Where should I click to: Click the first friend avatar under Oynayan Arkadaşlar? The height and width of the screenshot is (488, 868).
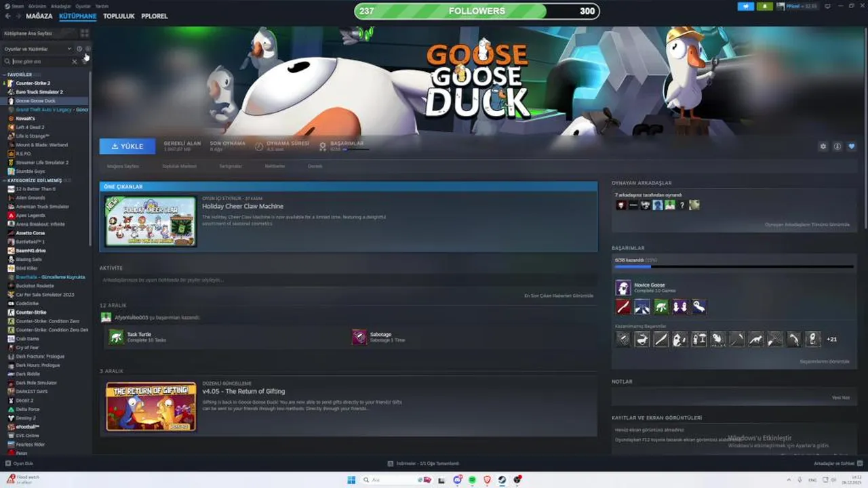pyautogui.click(x=621, y=205)
